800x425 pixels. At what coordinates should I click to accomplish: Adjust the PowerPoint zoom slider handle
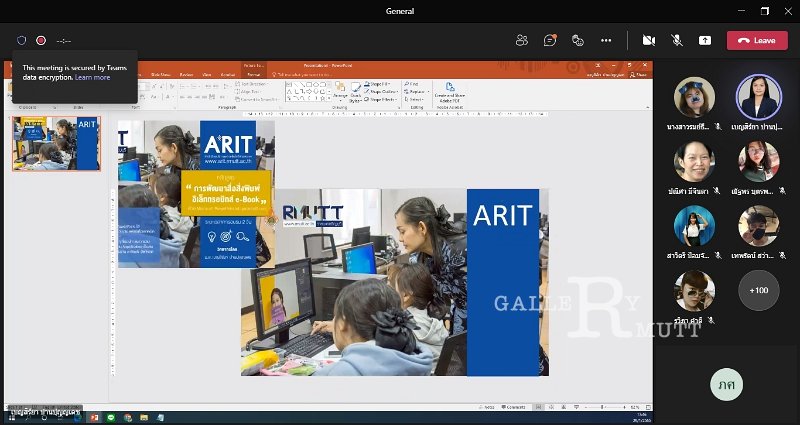(x=603, y=407)
